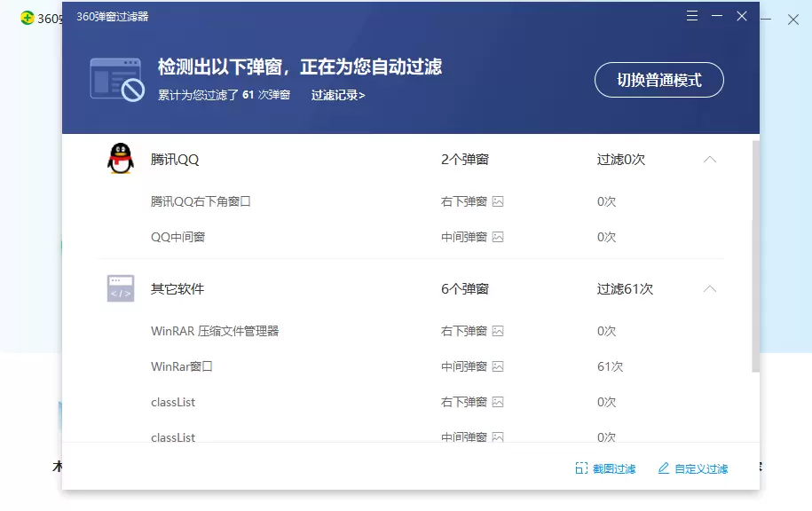Collapse the 其它软件 group chevron

(709, 288)
